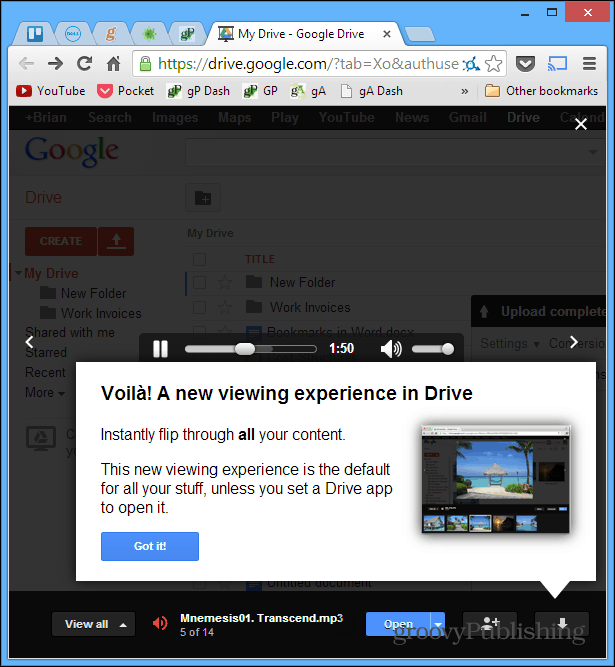The width and height of the screenshot is (615, 667).
Task: Open the View all dropdown
Action: (94, 624)
